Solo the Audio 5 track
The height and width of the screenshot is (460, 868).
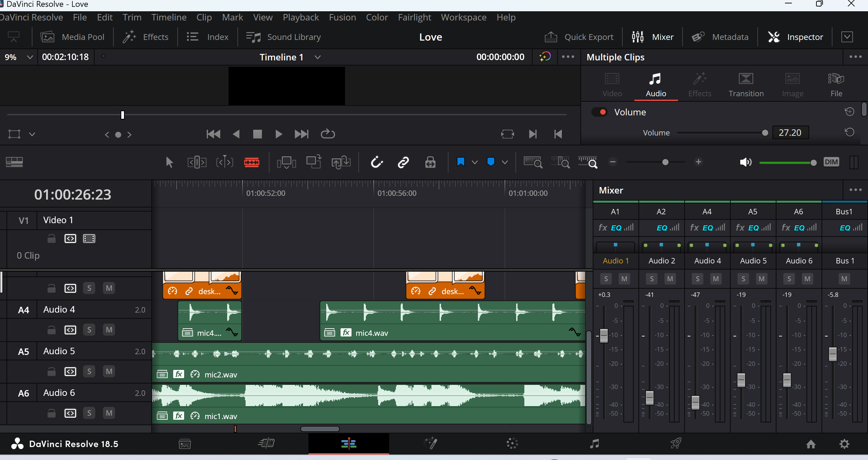click(89, 372)
